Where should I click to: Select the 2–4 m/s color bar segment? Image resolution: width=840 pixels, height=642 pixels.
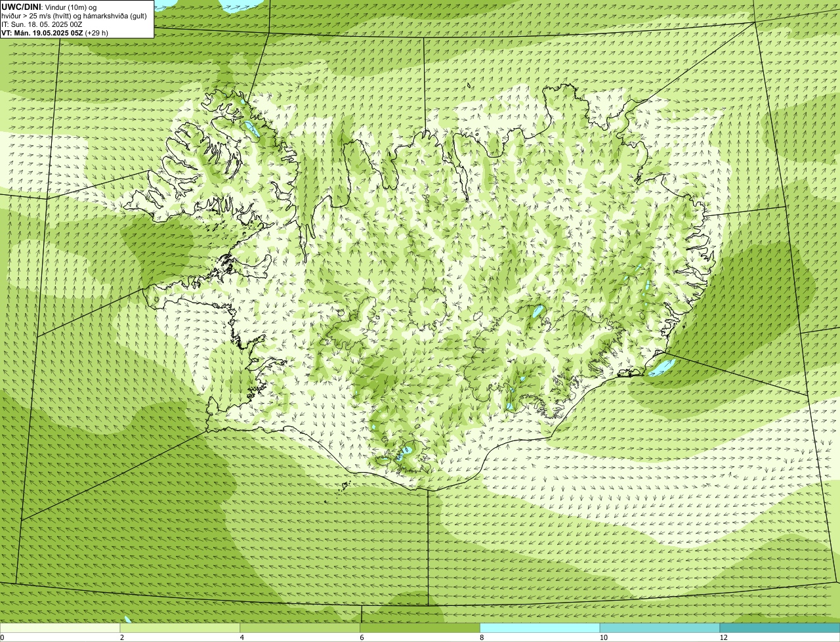coord(180,628)
